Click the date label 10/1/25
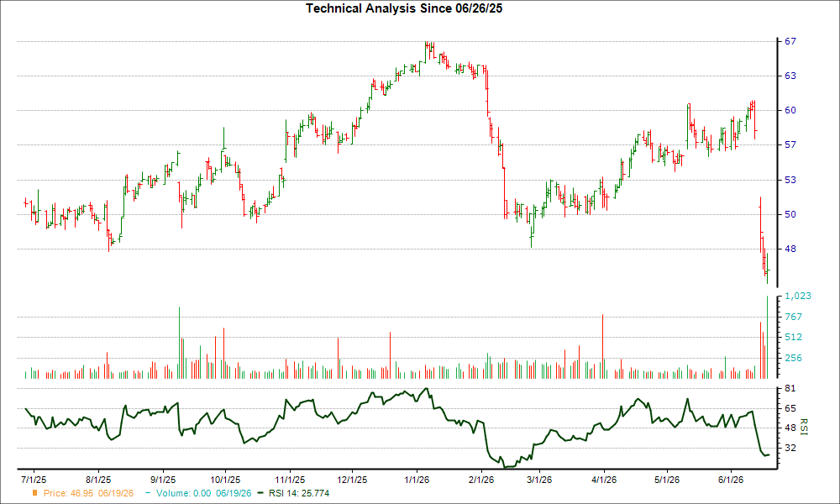The image size is (840, 504). coord(225,480)
